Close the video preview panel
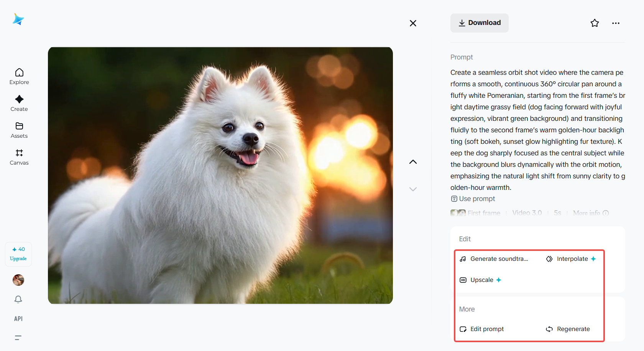 pyautogui.click(x=413, y=23)
